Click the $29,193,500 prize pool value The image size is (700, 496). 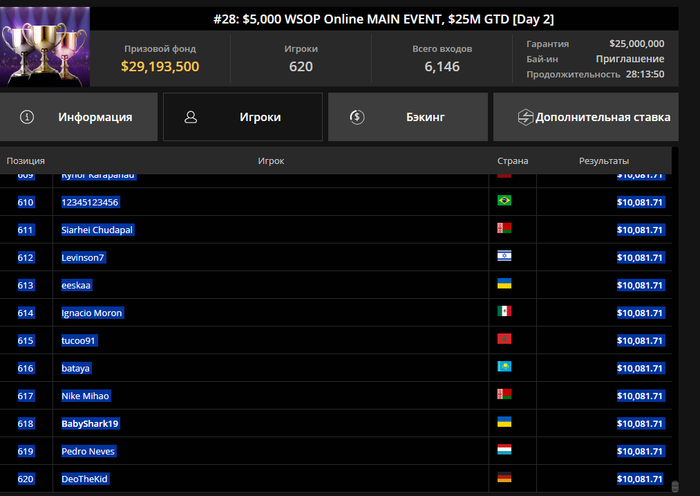pyautogui.click(x=160, y=67)
